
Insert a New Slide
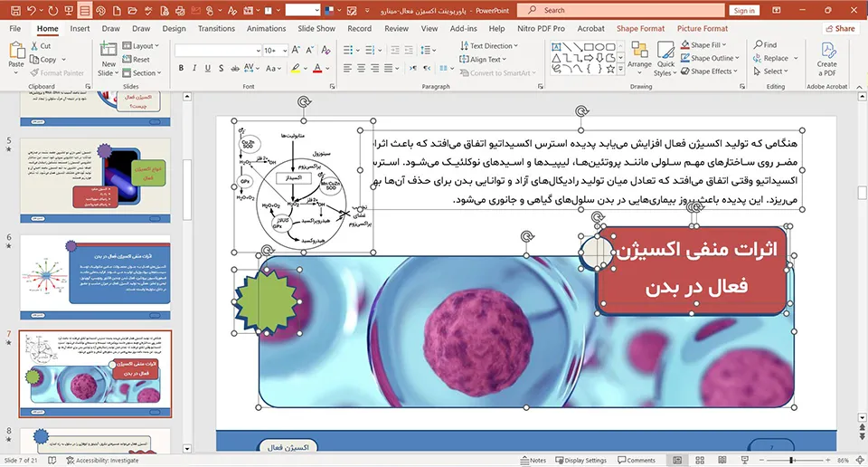[x=108, y=59]
